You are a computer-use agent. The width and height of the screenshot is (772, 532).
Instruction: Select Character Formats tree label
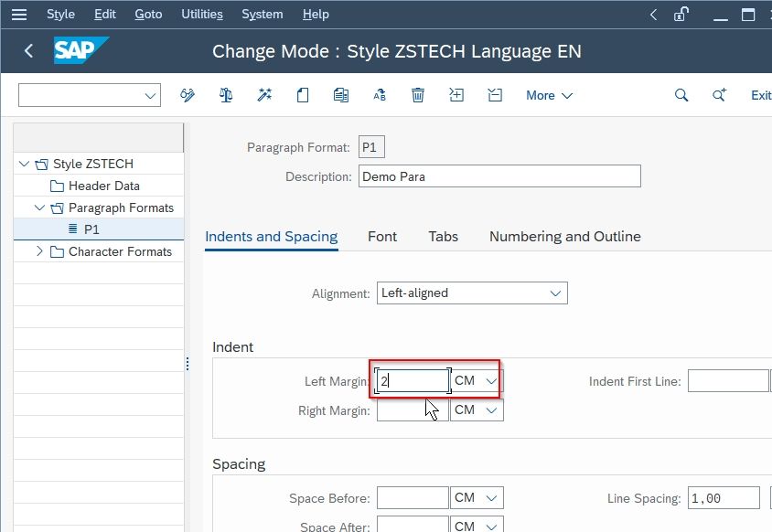coord(120,252)
